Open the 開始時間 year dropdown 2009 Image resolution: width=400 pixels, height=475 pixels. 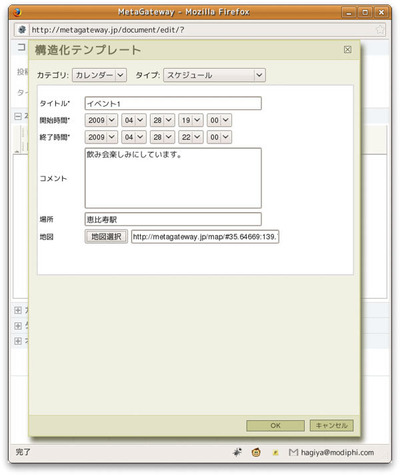pyautogui.click(x=101, y=120)
